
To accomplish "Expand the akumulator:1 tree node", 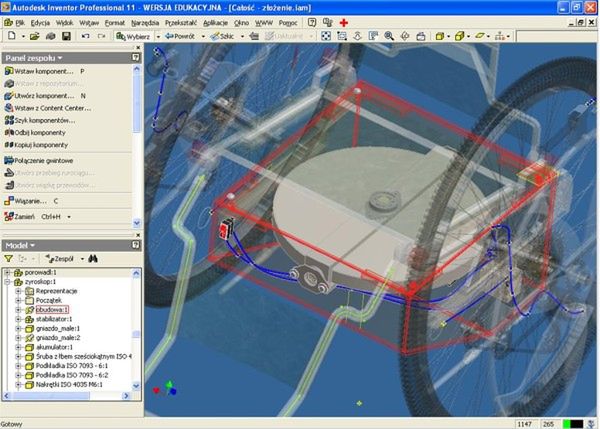I will (x=18, y=347).
